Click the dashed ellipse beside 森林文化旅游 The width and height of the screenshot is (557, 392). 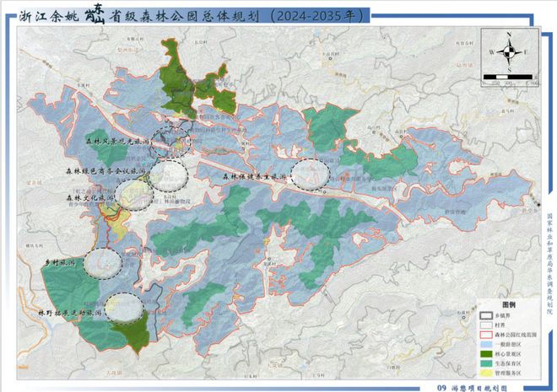[134, 195]
